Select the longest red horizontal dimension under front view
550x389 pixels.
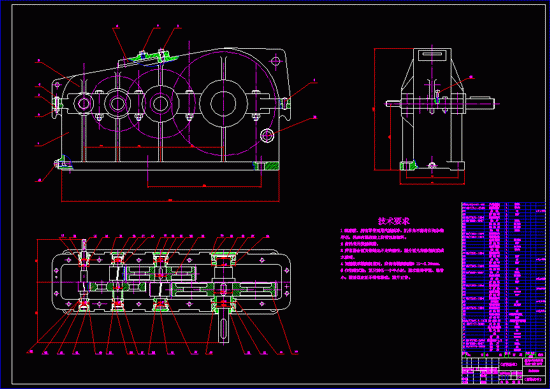(x=170, y=201)
